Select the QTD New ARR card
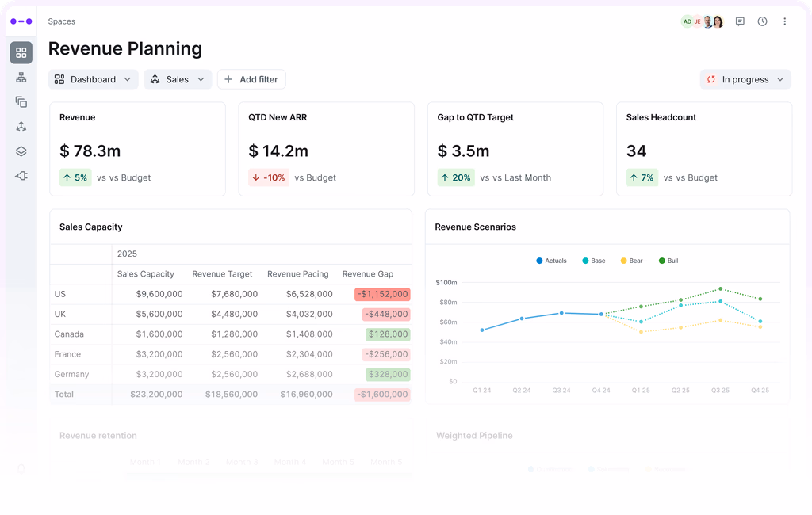This screenshot has width=812, height=515. (x=326, y=149)
